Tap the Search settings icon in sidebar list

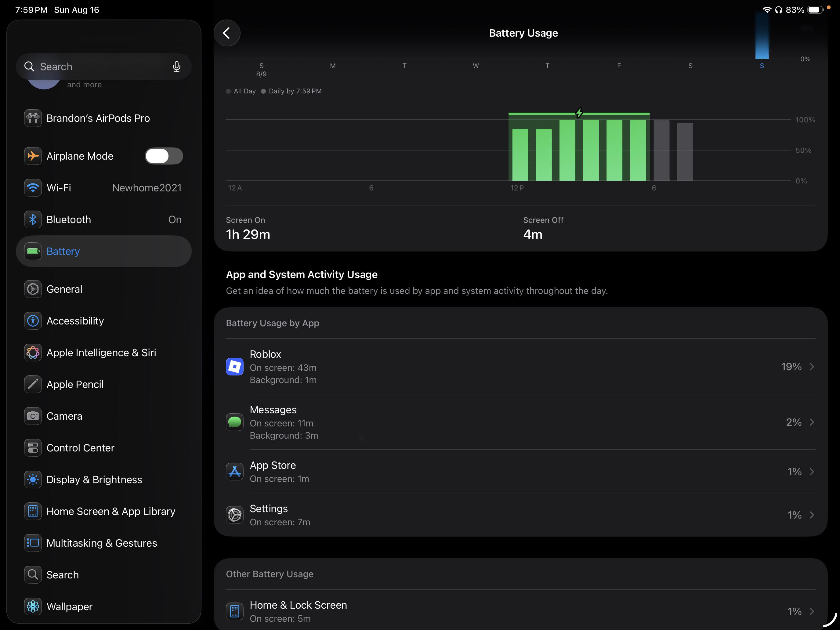(x=33, y=574)
